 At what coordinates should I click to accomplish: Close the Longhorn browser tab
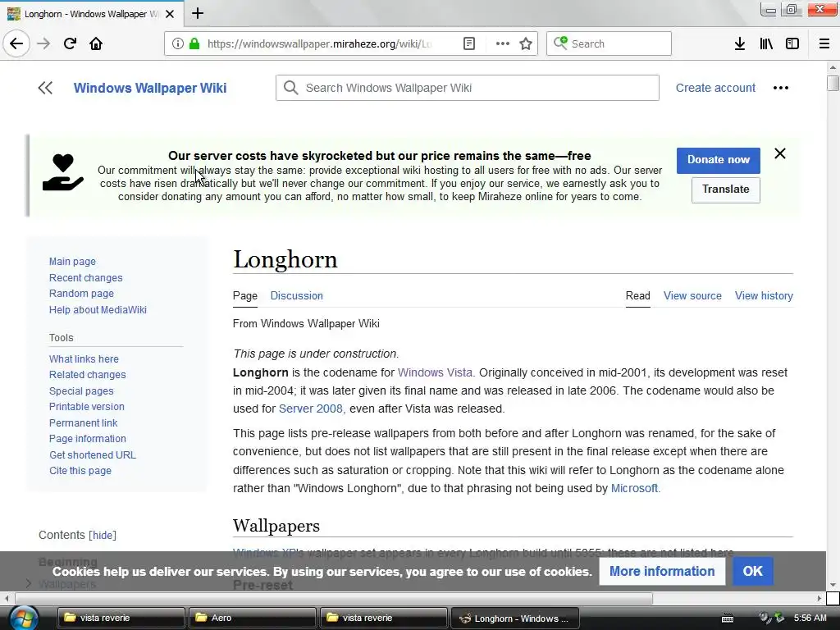coord(170,14)
